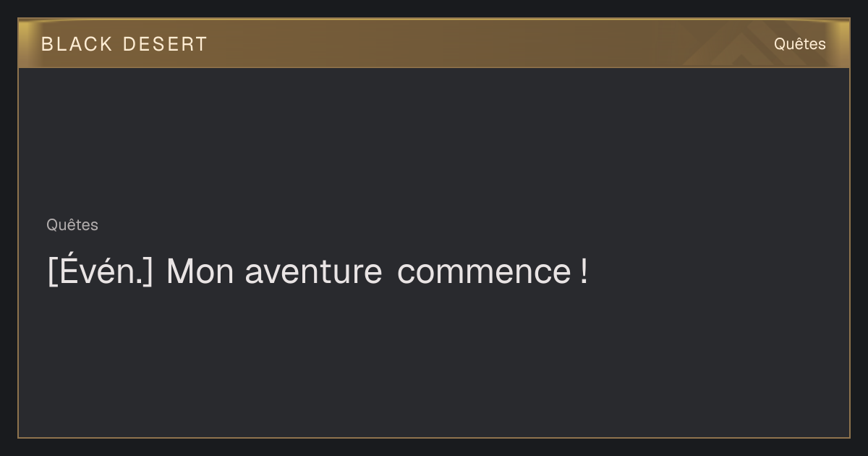This screenshot has width=868, height=456.
Task: Click the opening bracket before Évén.
Action: pos(52,272)
